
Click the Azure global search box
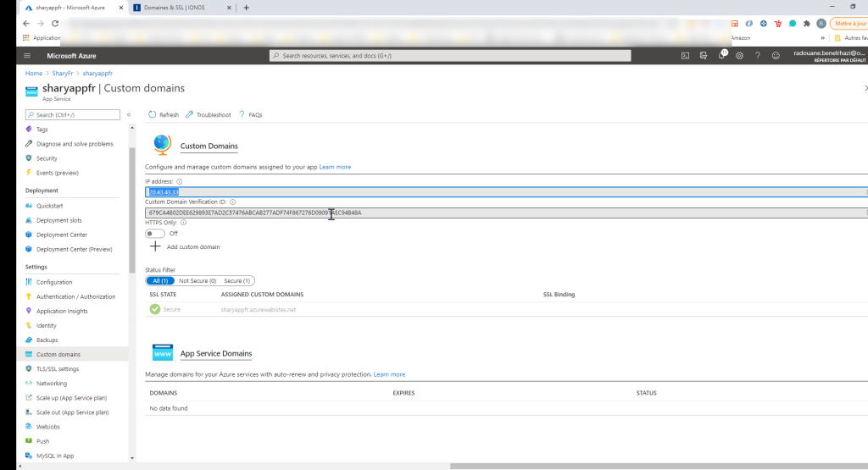(x=450, y=56)
